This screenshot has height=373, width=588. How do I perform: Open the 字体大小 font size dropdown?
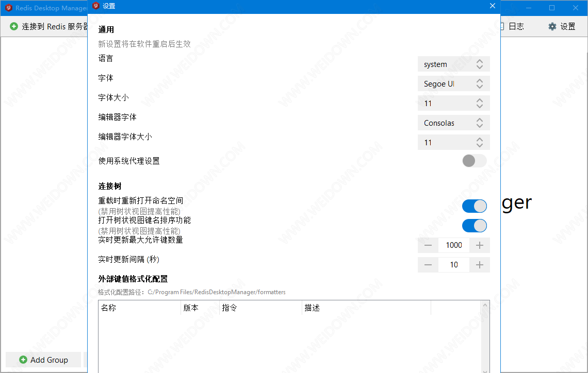[454, 103]
